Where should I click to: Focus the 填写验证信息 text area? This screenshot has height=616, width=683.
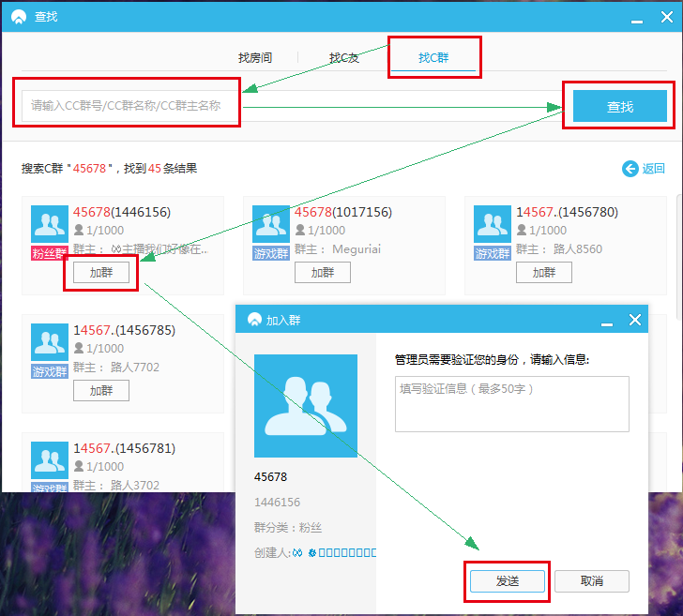(512, 404)
